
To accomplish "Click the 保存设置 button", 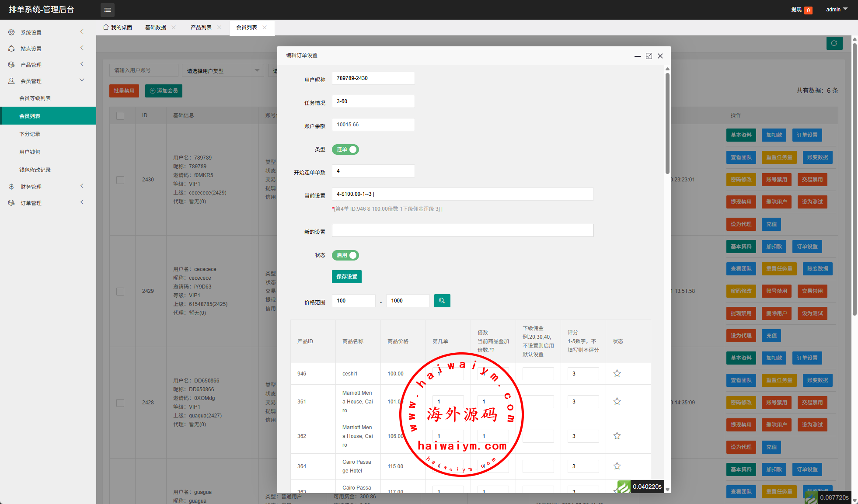I will point(346,277).
